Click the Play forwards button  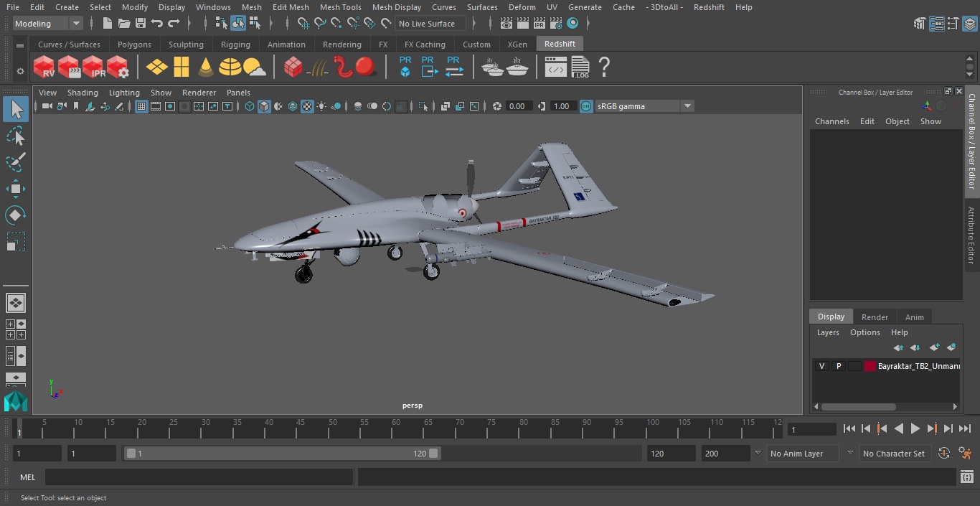[x=915, y=428]
